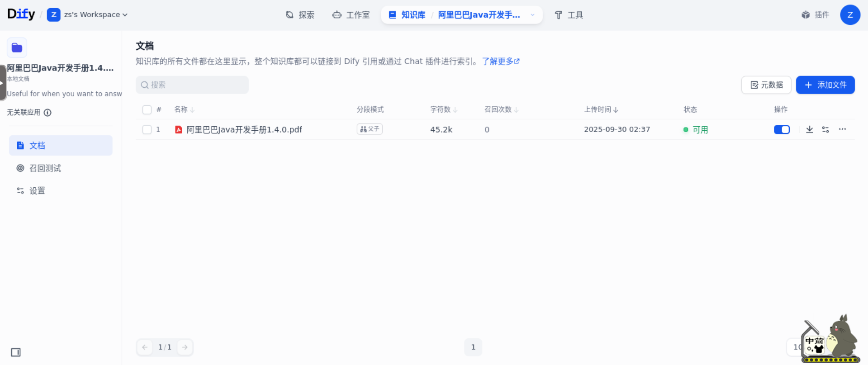
Task: Click the purple folder knowledge base icon
Action: (17, 47)
